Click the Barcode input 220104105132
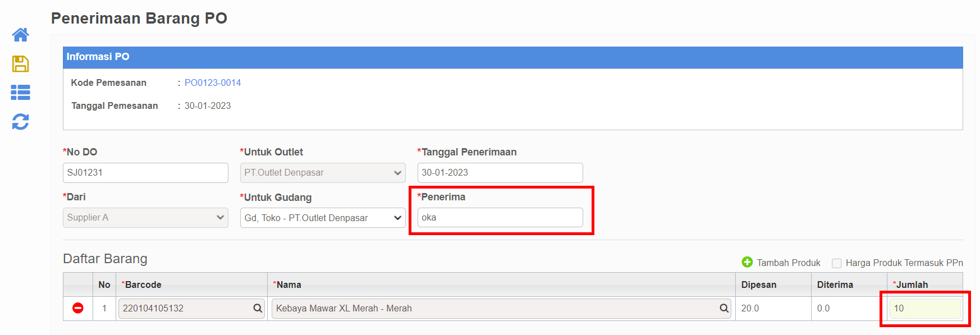Image resolution: width=980 pixels, height=335 pixels. point(191,308)
